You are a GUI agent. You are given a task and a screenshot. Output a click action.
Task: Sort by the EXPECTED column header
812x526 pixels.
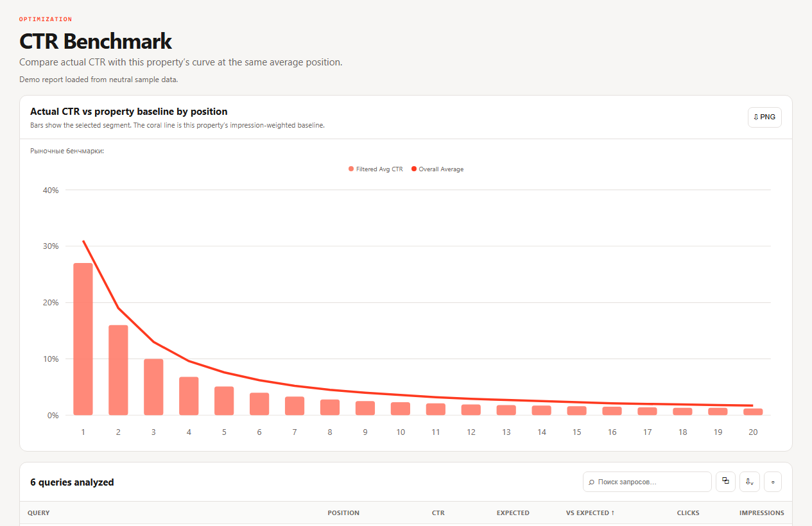(x=513, y=513)
